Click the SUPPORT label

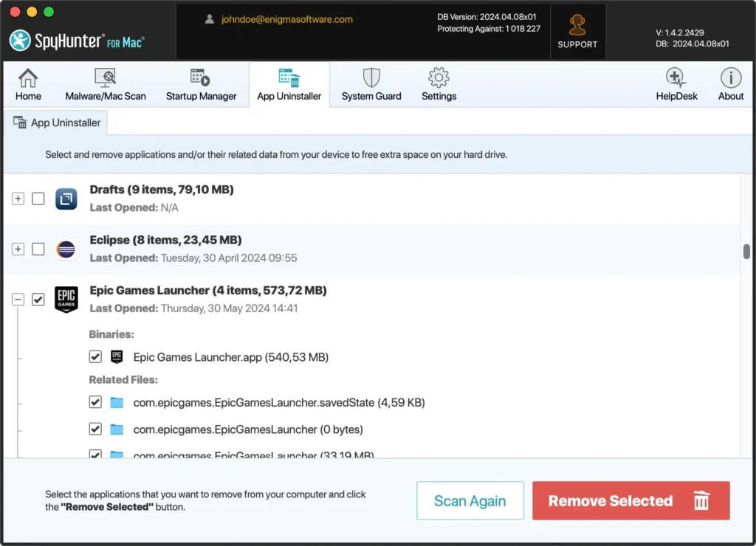coord(577,44)
